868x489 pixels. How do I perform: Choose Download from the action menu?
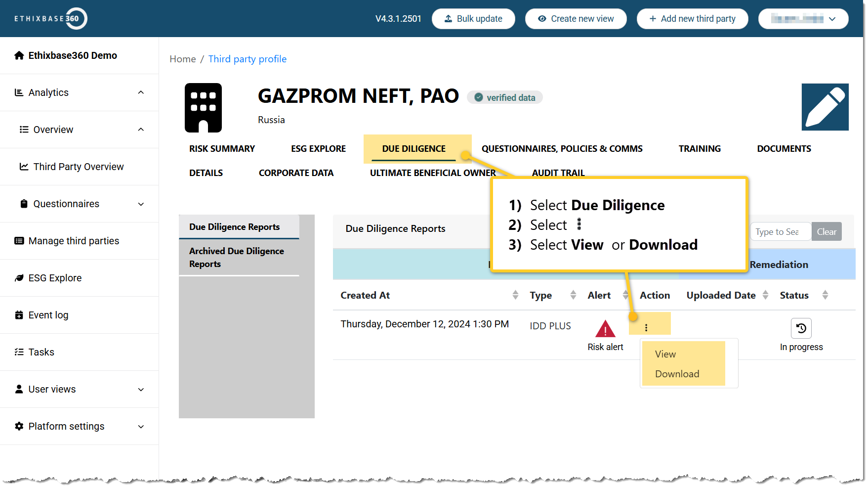(677, 374)
